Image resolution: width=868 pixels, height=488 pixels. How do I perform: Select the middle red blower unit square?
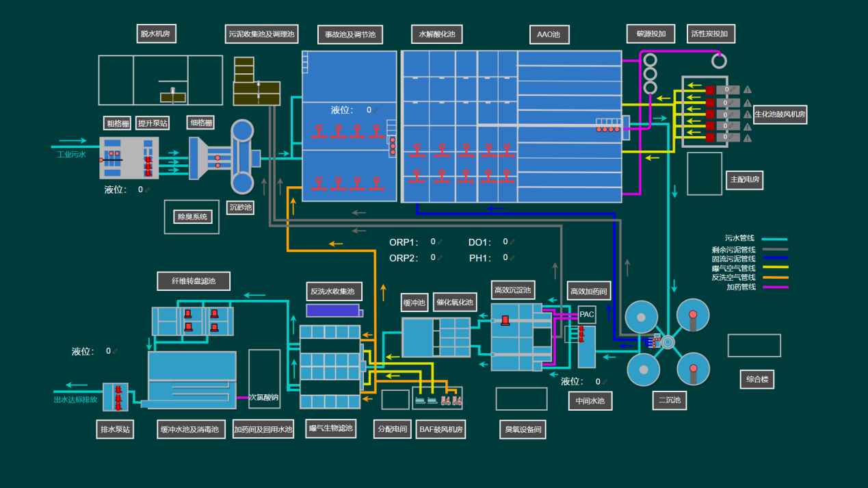[x=710, y=114]
